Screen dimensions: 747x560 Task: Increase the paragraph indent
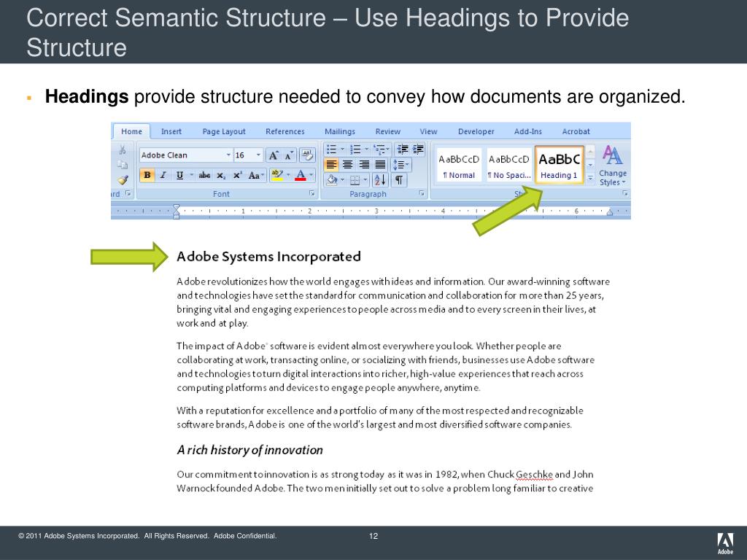418,149
